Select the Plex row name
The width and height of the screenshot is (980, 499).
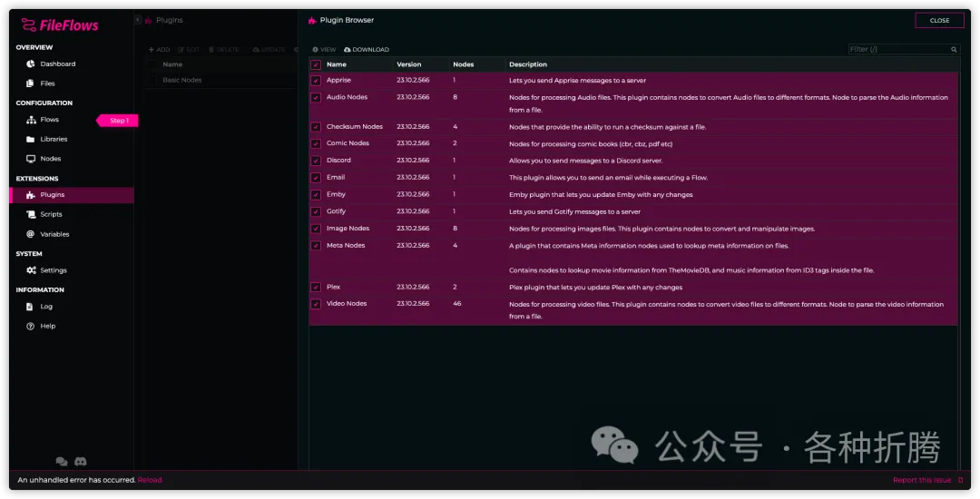tap(333, 287)
